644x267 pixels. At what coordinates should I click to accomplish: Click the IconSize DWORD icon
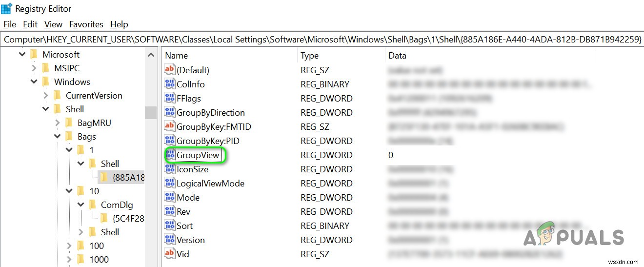point(170,169)
